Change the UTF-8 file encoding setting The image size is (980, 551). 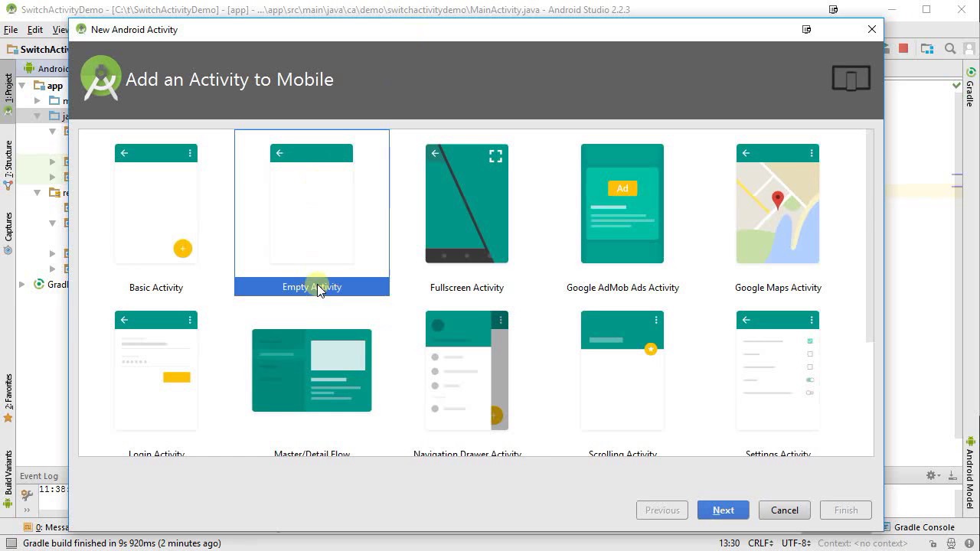click(795, 543)
